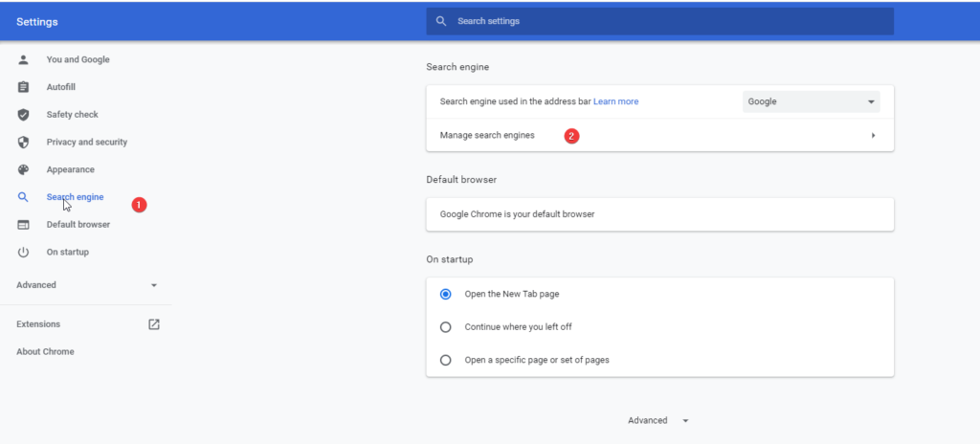The image size is (980, 444).
Task: Click the Search engine magnifier icon in sidebar
Action: pos(23,197)
